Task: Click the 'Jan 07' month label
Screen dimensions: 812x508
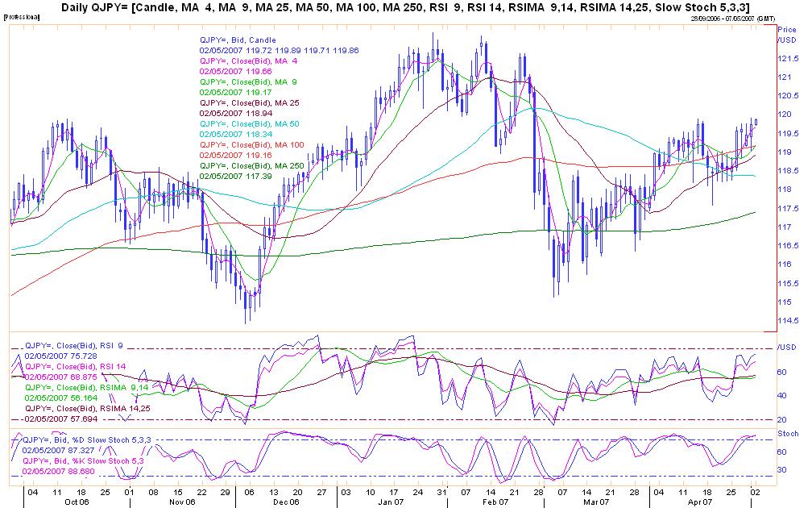Action: (x=391, y=502)
